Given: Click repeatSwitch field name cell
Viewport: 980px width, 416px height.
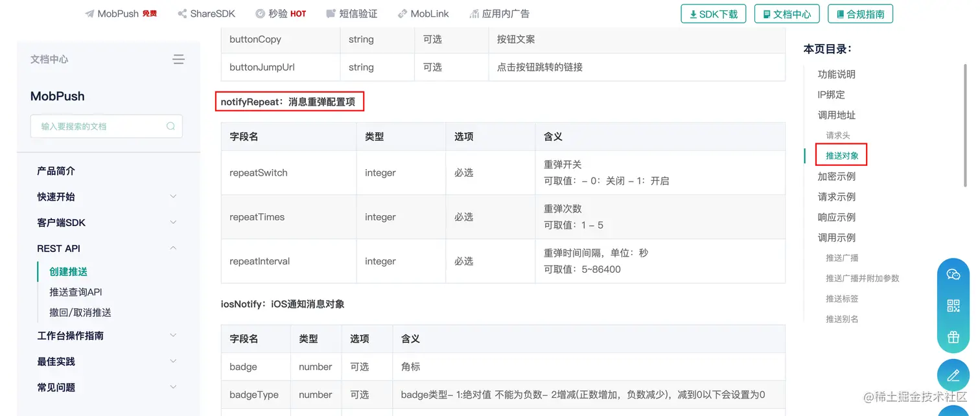Looking at the screenshot, I should click(x=289, y=173).
